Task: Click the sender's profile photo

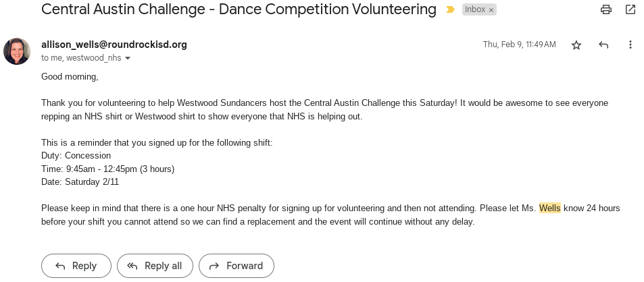Action: click(x=17, y=51)
